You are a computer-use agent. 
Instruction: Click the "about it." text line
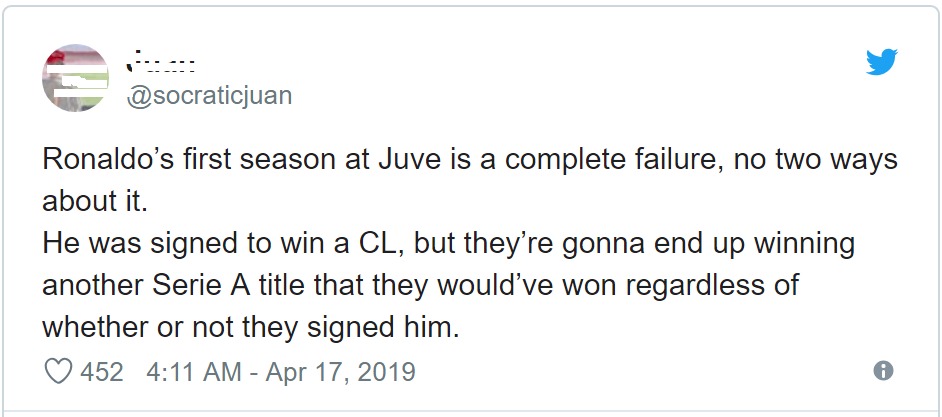pyautogui.click(x=95, y=202)
